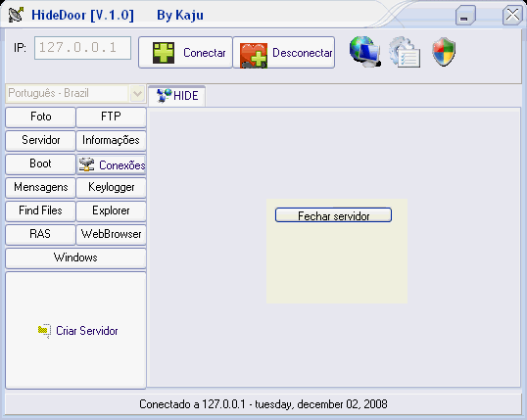Click the satellite dish title bar icon
This screenshot has height=420, width=527.
tap(16, 14)
